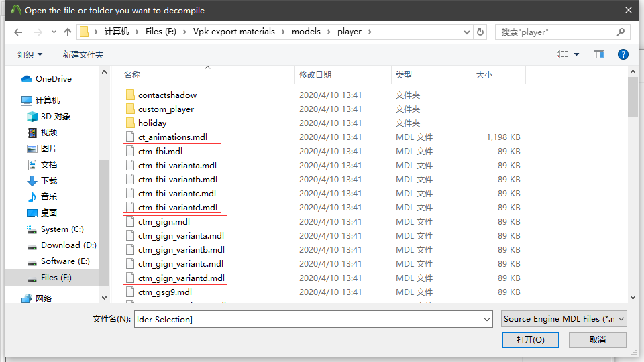The height and width of the screenshot is (362, 644).
Task: Select Download (D:) drive in sidebar
Action: pyautogui.click(x=68, y=245)
